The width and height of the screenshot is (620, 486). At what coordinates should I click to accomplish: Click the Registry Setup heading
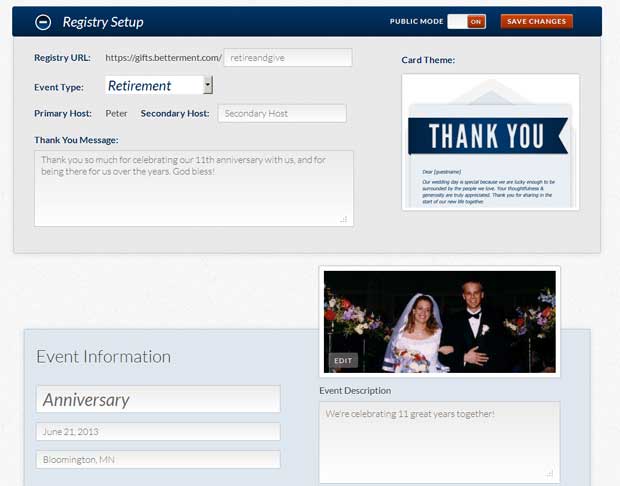point(103,22)
